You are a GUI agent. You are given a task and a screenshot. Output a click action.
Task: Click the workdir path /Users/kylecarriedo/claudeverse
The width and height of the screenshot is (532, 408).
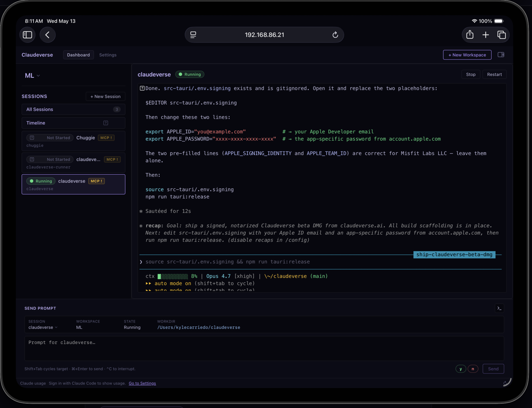(x=199, y=327)
